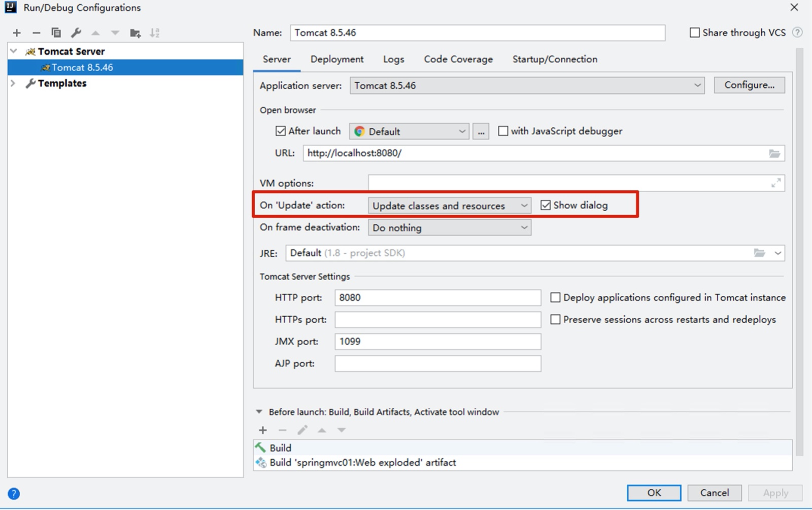This screenshot has width=812, height=510.
Task: Open the dialog help question icon
Action: (x=14, y=494)
